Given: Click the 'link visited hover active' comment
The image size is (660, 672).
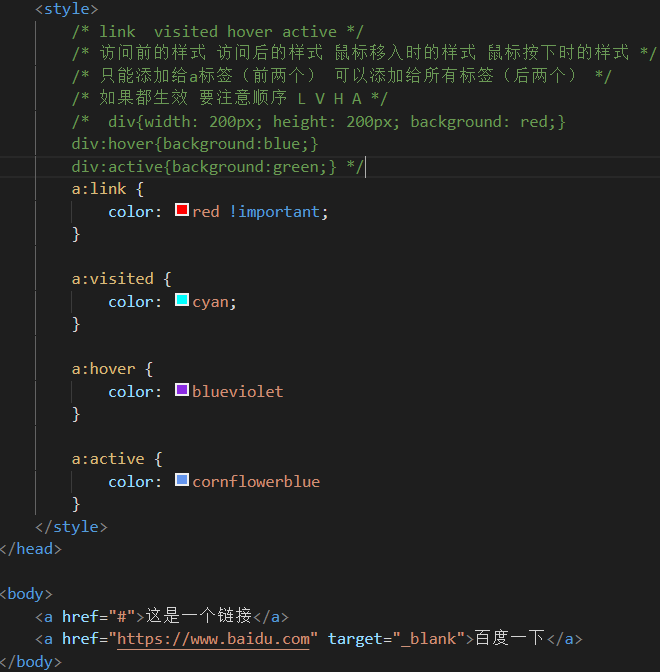Looking at the screenshot, I should (x=218, y=32).
